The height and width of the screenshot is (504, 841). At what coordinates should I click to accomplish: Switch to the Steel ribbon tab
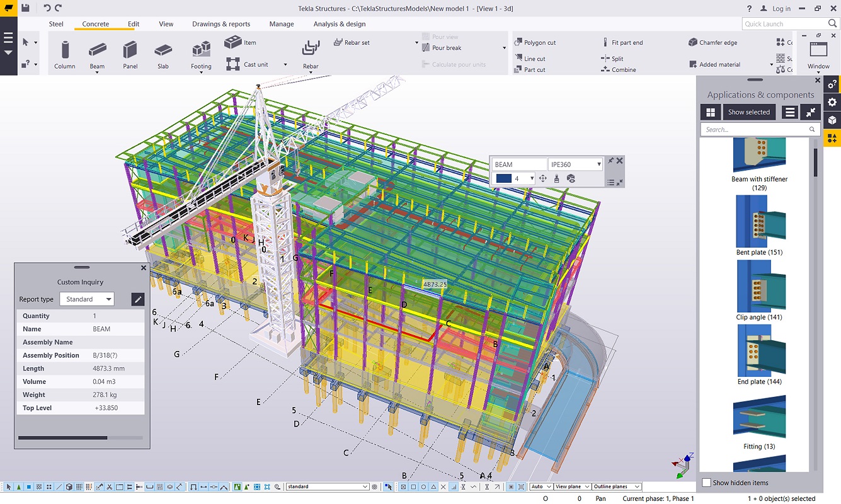pos(55,24)
